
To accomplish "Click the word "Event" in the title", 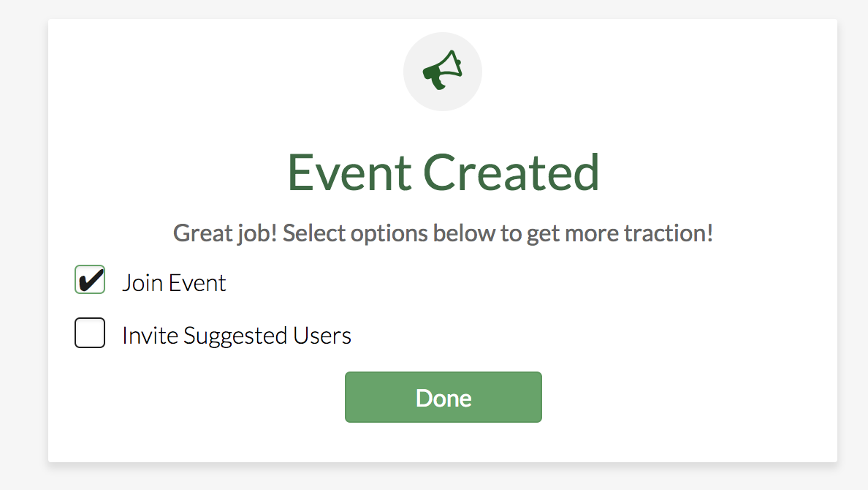I will pyautogui.click(x=349, y=173).
